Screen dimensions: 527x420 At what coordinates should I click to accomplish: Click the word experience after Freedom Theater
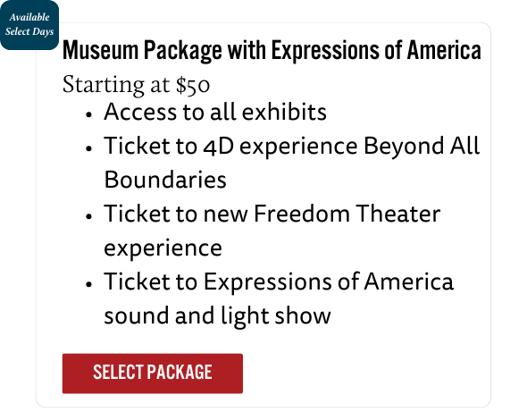(x=163, y=248)
